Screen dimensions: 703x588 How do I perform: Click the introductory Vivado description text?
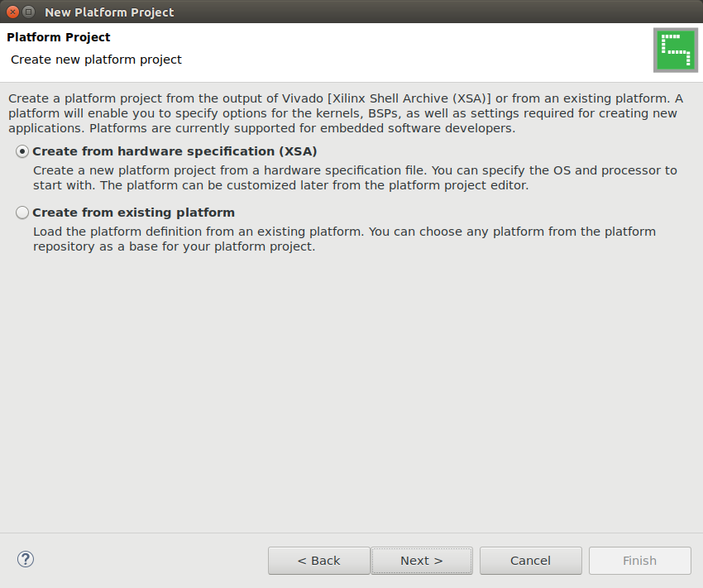pyautogui.click(x=347, y=113)
